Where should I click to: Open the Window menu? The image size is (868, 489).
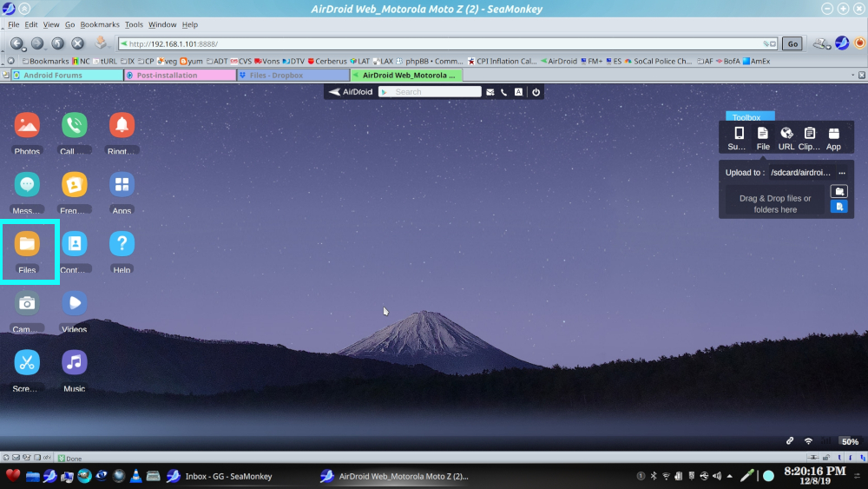[x=162, y=24]
